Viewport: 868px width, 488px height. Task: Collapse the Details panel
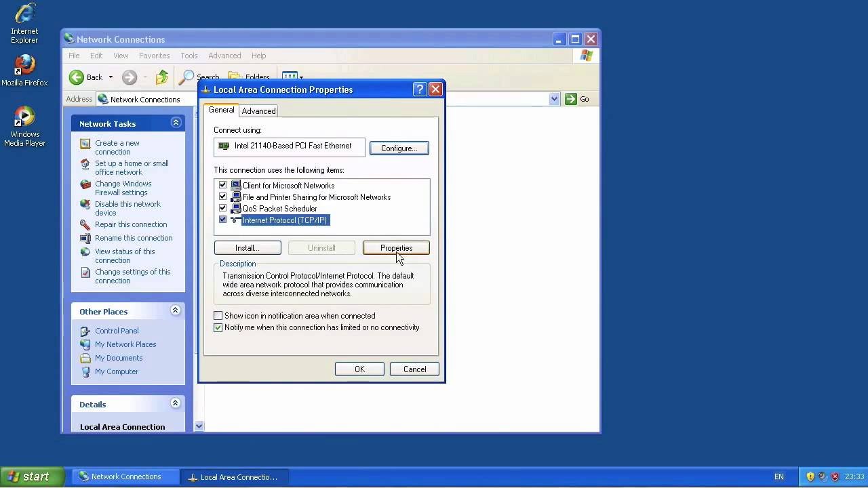click(175, 403)
